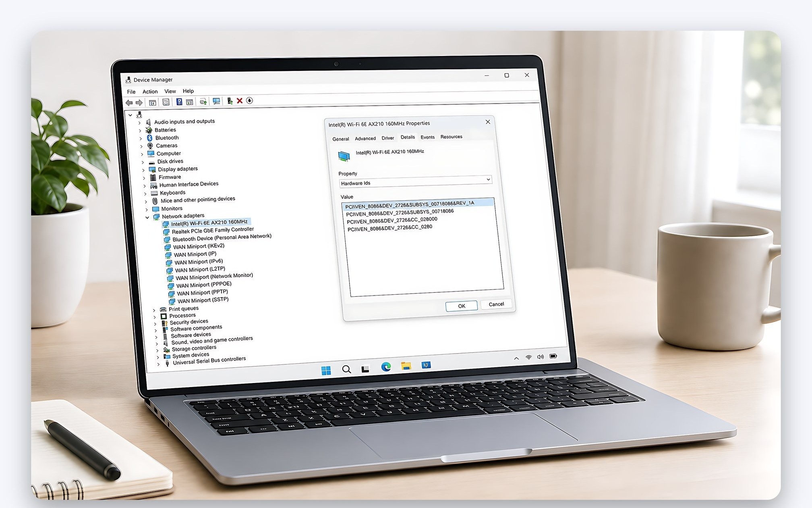This screenshot has height=508, width=812.
Task: Expand the Monitors category
Action: click(x=147, y=210)
